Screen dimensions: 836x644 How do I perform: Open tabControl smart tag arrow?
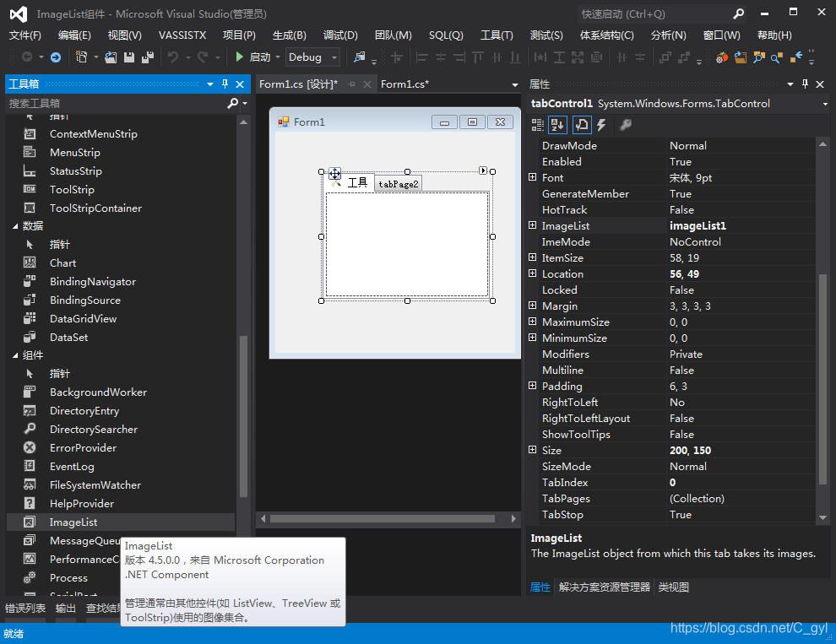482,170
